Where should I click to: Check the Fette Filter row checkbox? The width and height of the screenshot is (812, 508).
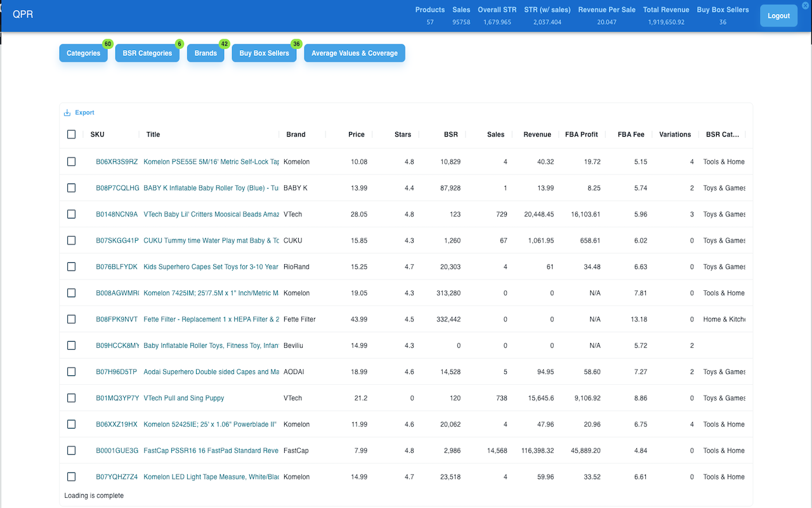pyautogui.click(x=71, y=319)
